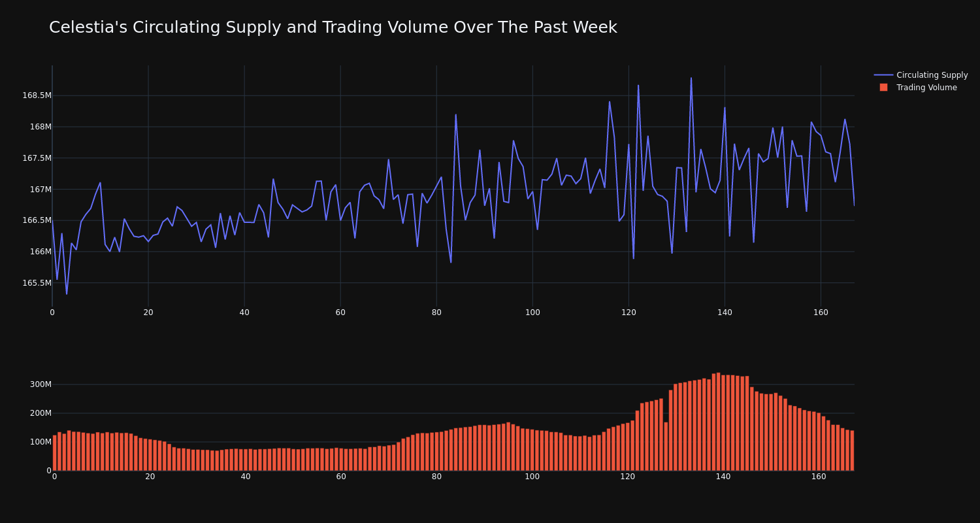Click the line chart's x-axis label 100

(532, 312)
